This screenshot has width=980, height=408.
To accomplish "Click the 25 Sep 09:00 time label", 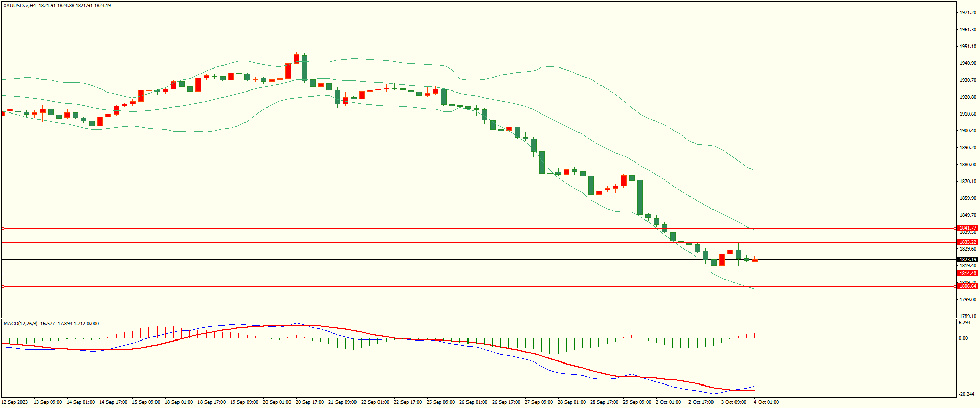I will coord(441,402).
